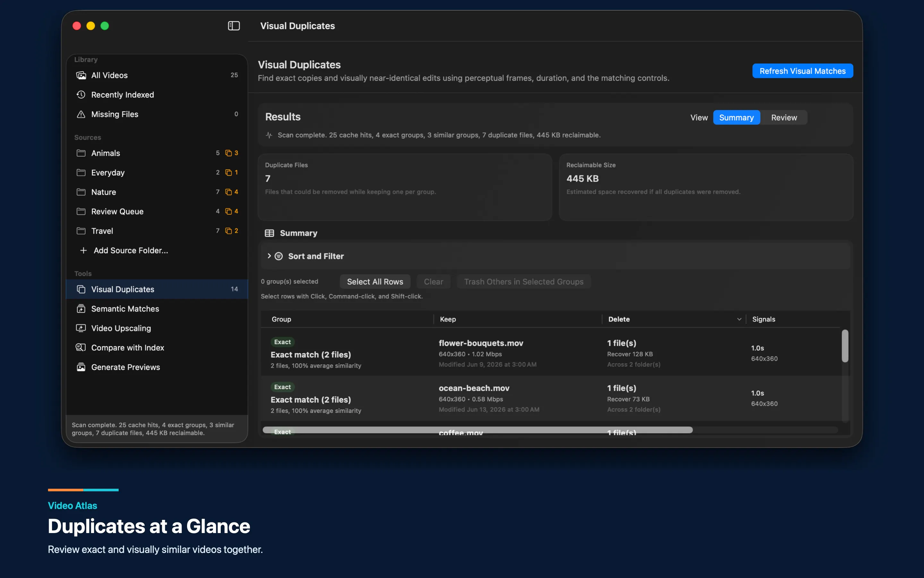Click the Review Queue folder icon

(x=81, y=211)
